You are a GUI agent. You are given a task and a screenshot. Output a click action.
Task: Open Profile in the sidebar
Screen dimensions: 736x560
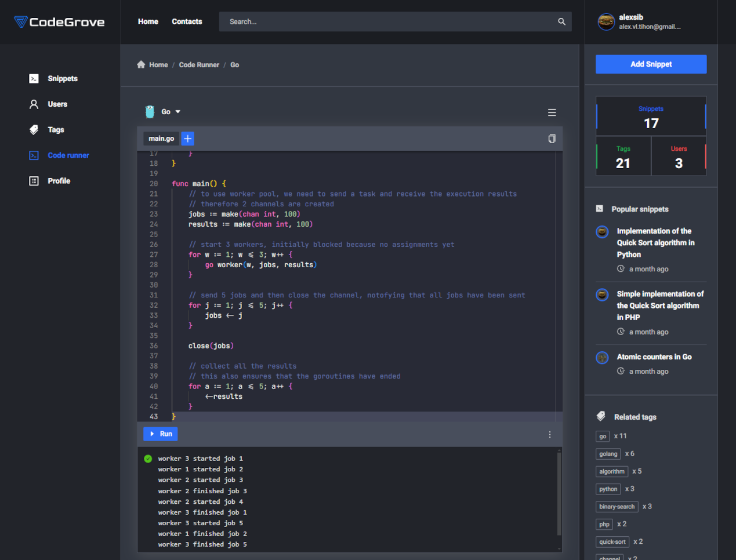click(x=59, y=181)
